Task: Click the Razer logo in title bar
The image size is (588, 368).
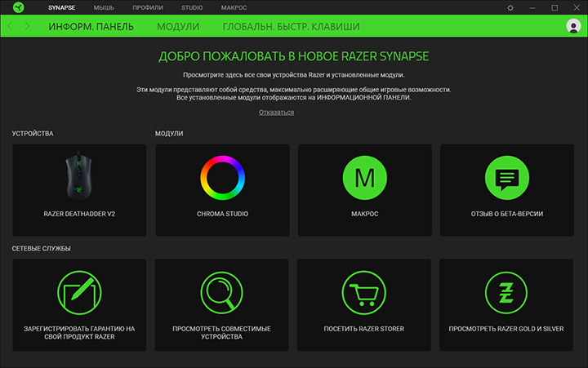Action: (x=18, y=7)
